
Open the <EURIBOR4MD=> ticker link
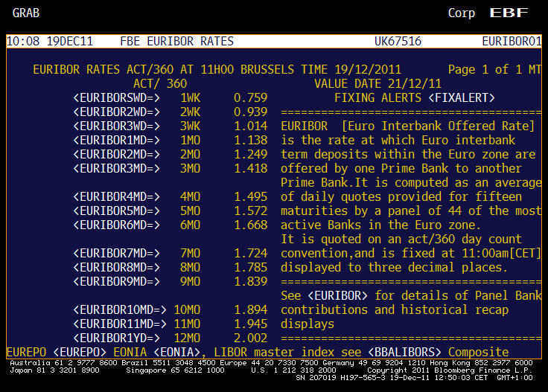pyautogui.click(x=117, y=197)
